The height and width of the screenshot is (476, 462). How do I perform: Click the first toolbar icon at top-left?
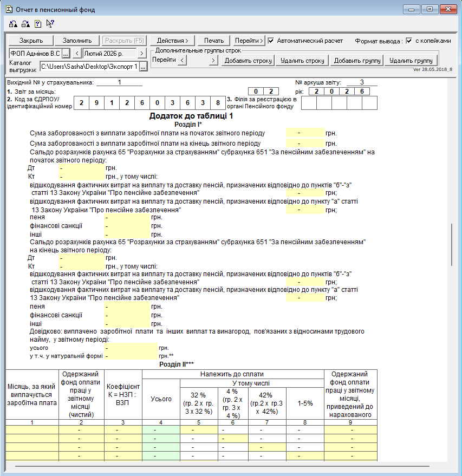point(13,24)
